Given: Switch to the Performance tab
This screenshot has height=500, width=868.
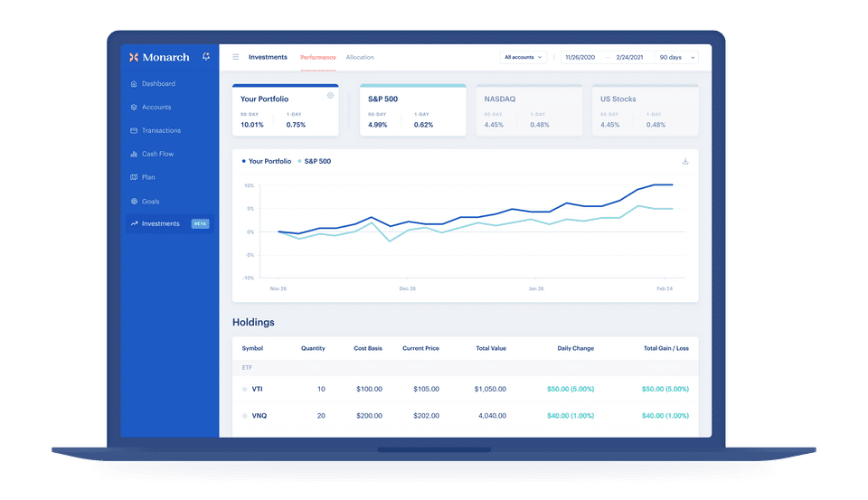Looking at the screenshot, I should (x=317, y=58).
